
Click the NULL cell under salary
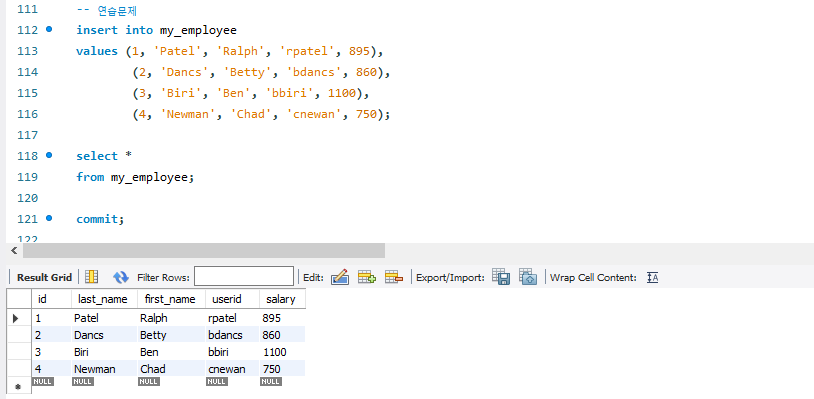tap(270, 381)
